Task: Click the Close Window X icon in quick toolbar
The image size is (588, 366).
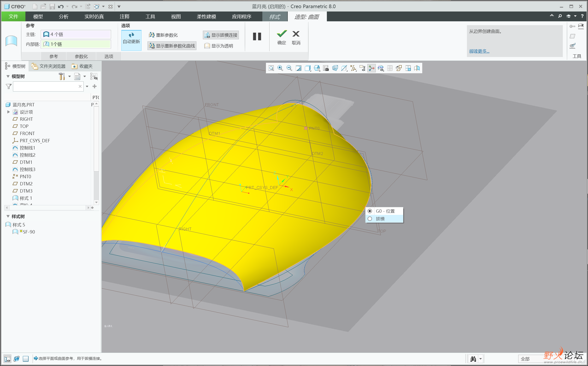Action: pos(111,6)
